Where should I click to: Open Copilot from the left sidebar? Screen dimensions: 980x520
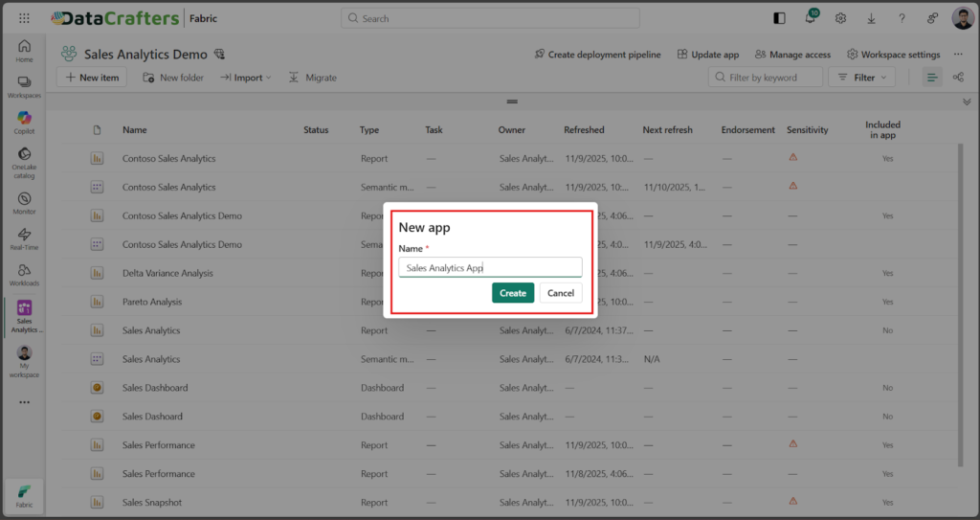[24, 122]
